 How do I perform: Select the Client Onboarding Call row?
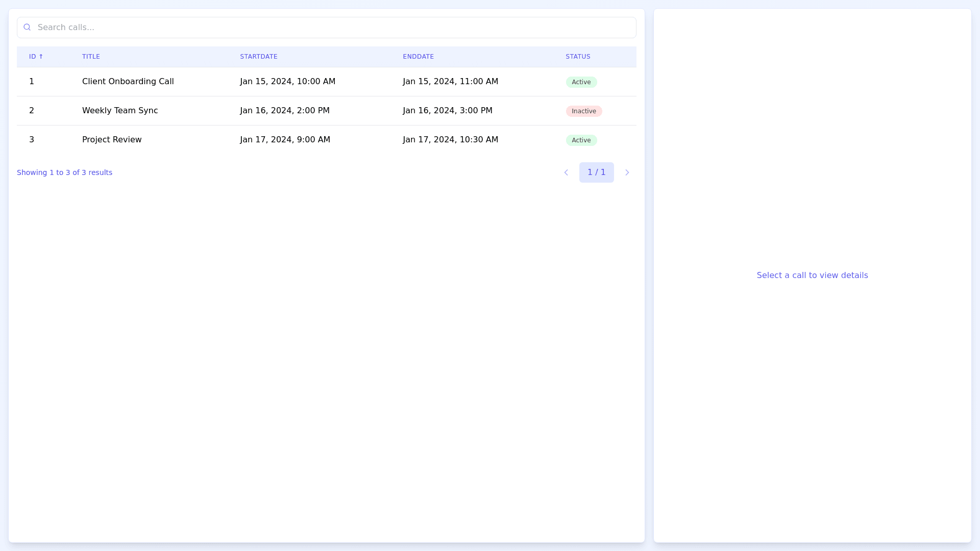click(128, 82)
